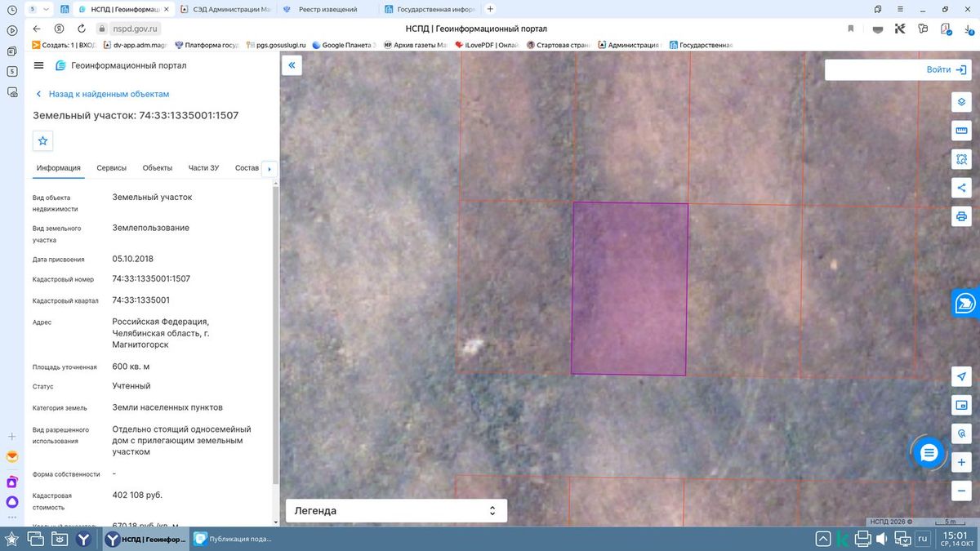Share the current map view
The width and height of the screenshot is (980, 551).
pos(961,188)
